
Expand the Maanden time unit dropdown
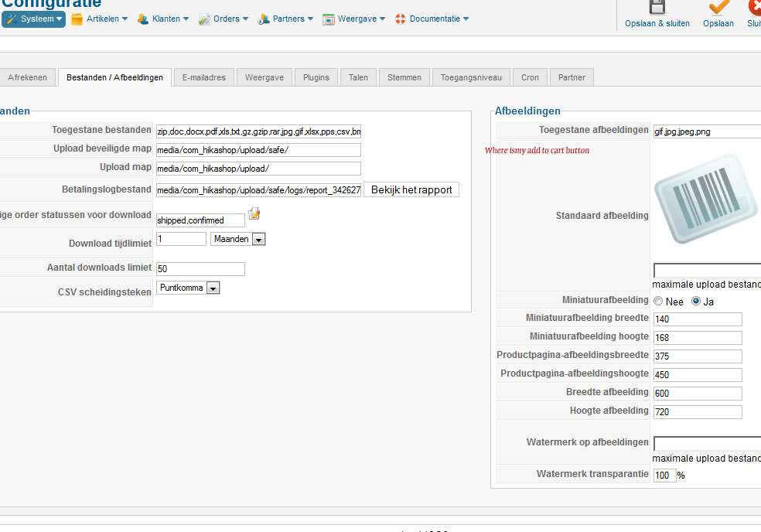point(238,239)
